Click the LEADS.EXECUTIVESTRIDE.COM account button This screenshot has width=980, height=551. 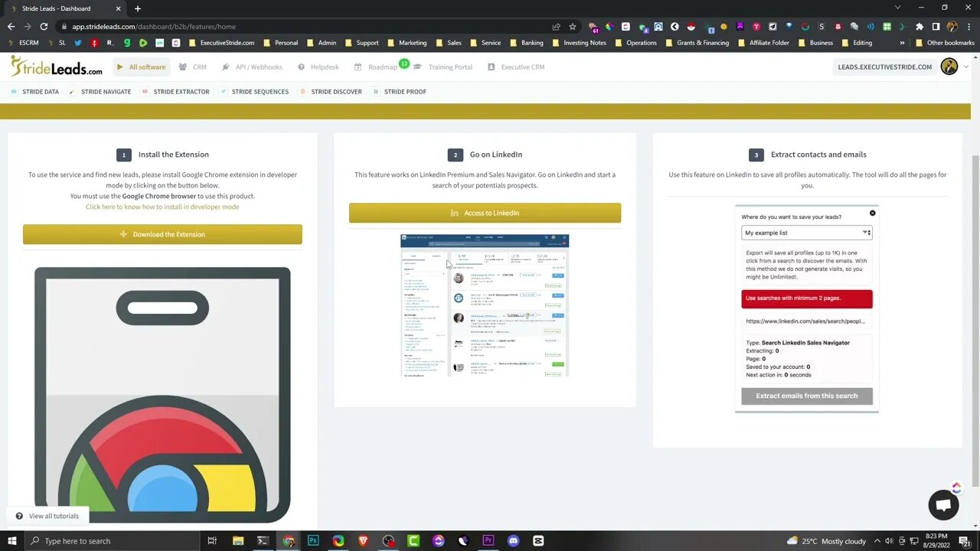[x=884, y=67]
